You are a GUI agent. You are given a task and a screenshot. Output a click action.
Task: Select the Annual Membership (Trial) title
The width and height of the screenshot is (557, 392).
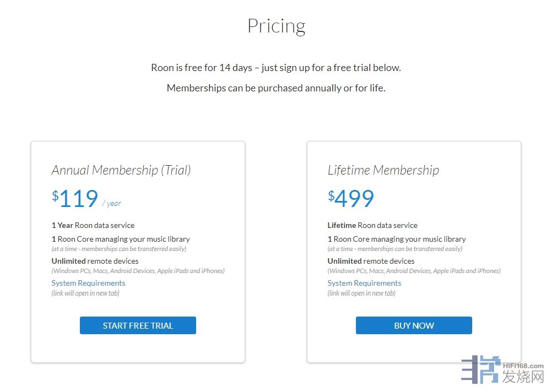pos(121,170)
